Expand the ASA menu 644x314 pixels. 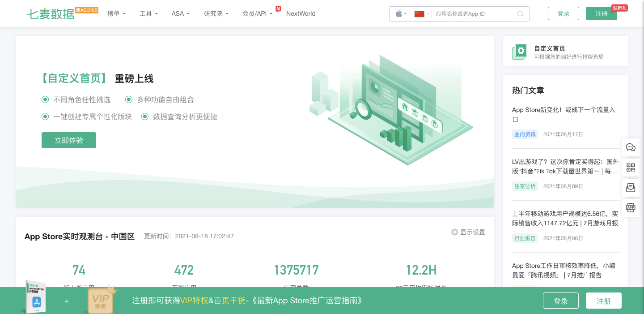(x=181, y=14)
